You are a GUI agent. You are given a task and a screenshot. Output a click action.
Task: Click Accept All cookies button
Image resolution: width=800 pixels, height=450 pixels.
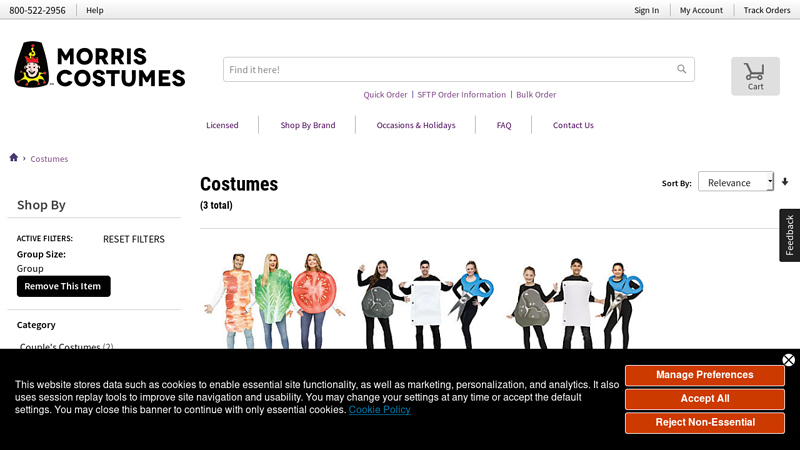(705, 399)
